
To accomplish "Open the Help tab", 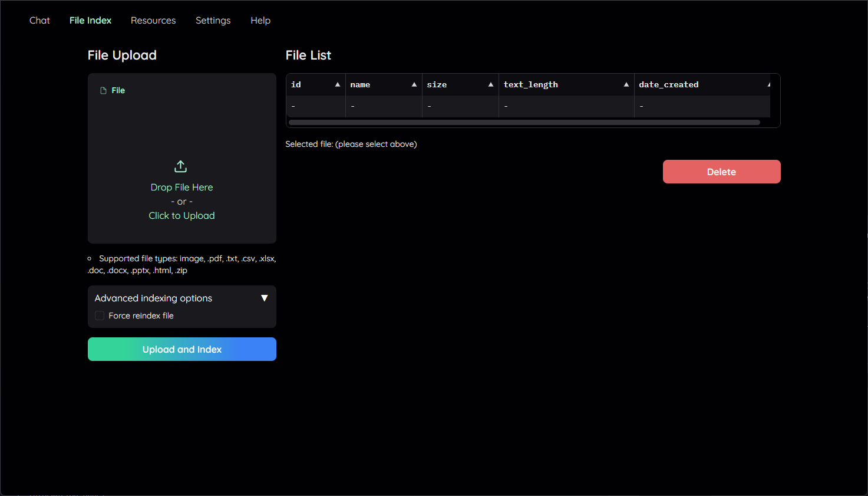I will tap(260, 21).
